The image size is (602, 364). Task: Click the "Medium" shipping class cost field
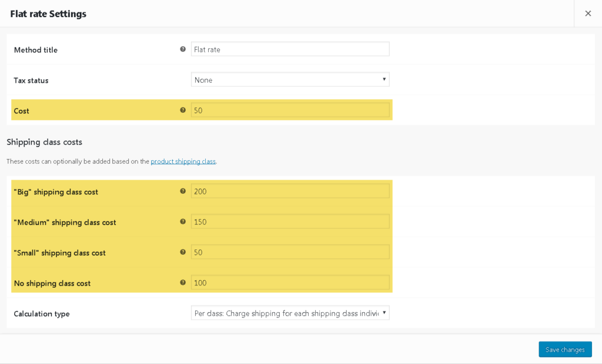pyautogui.click(x=290, y=221)
